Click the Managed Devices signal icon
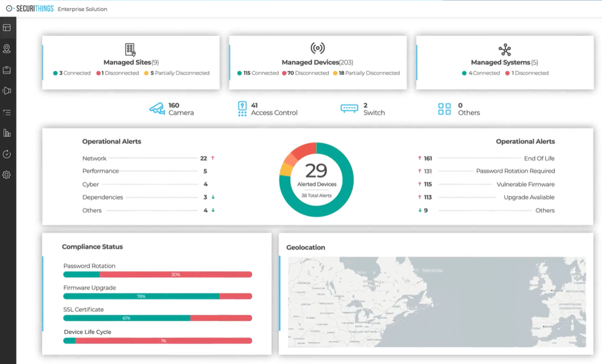The height and width of the screenshot is (364, 602). pyautogui.click(x=318, y=48)
